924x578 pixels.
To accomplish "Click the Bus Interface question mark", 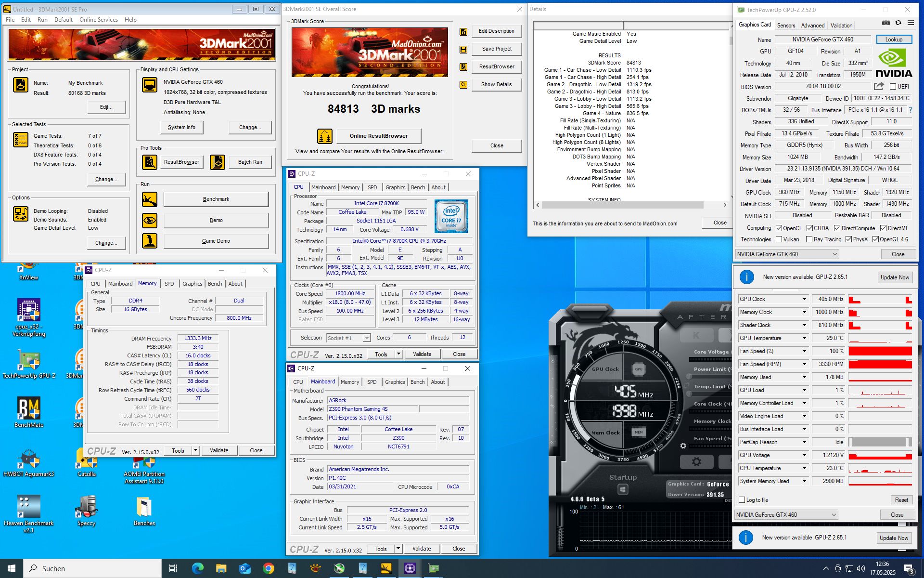I will (910, 110).
